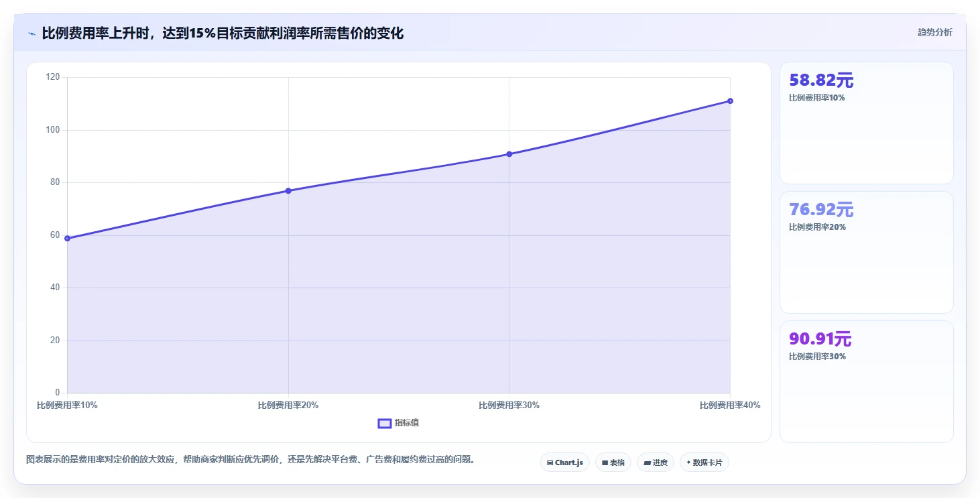The image size is (980, 498).
Task: Select the 表格 chip
Action: (613, 462)
